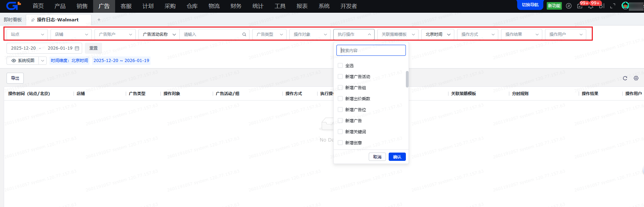
Task: Open the 操作对象 dropdown
Action: (x=310, y=34)
